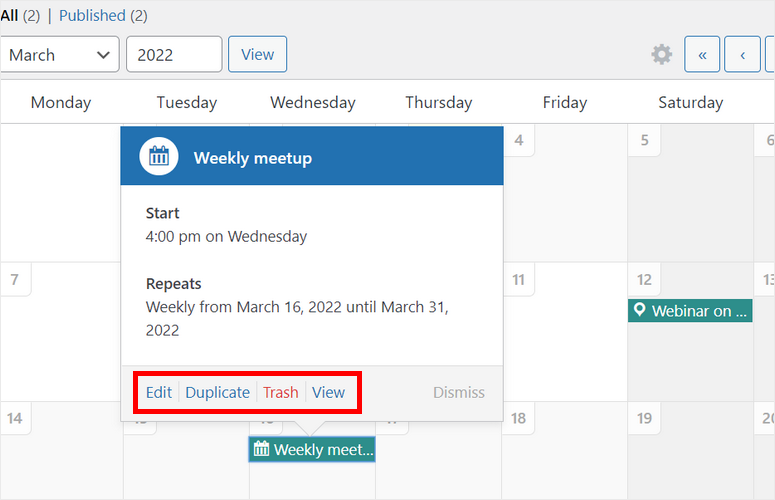
Task: Go to the previous year with the double-arrow button
Action: [702, 55]
